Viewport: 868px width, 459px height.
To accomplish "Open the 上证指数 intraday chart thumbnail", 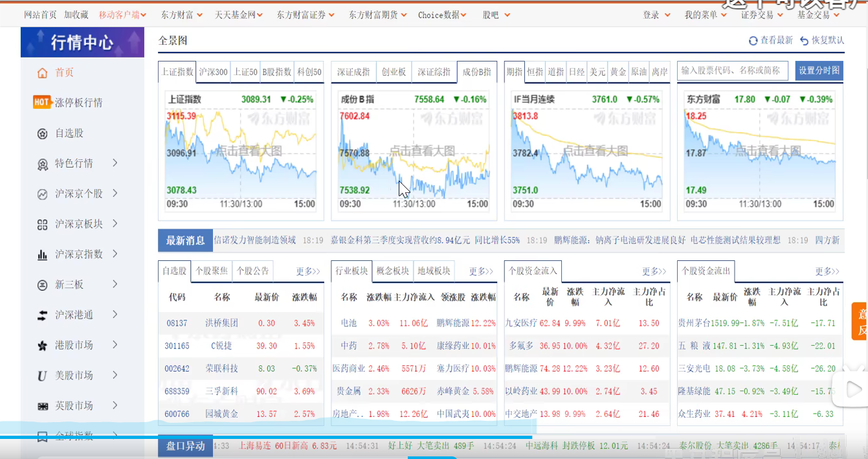I will (240, 151).
